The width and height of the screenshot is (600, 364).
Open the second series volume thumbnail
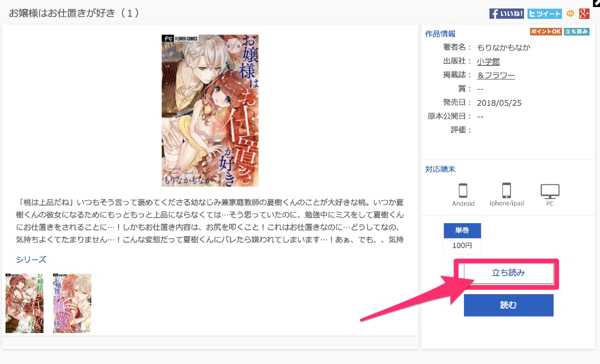click(x=72, y=303)
